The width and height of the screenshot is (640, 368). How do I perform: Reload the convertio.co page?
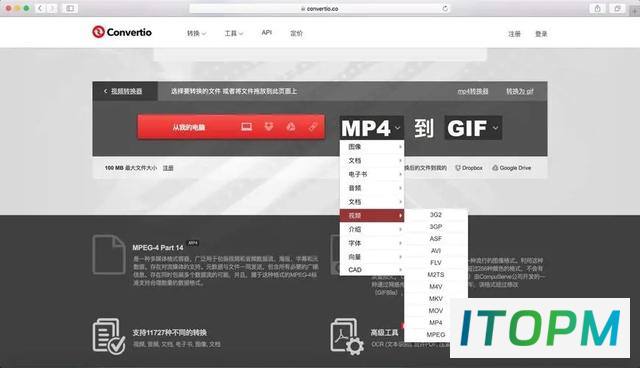[x=445, y=8]
